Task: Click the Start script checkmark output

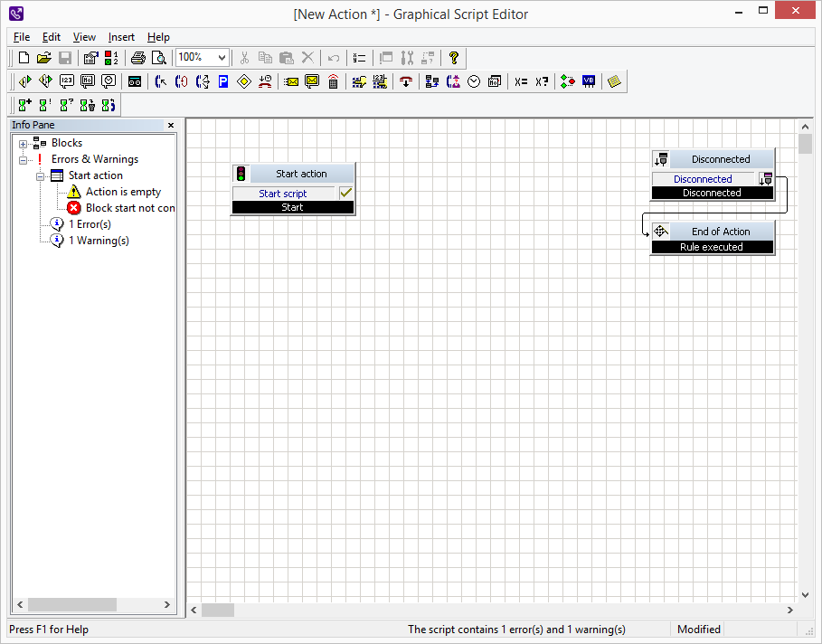Action: 345,193
